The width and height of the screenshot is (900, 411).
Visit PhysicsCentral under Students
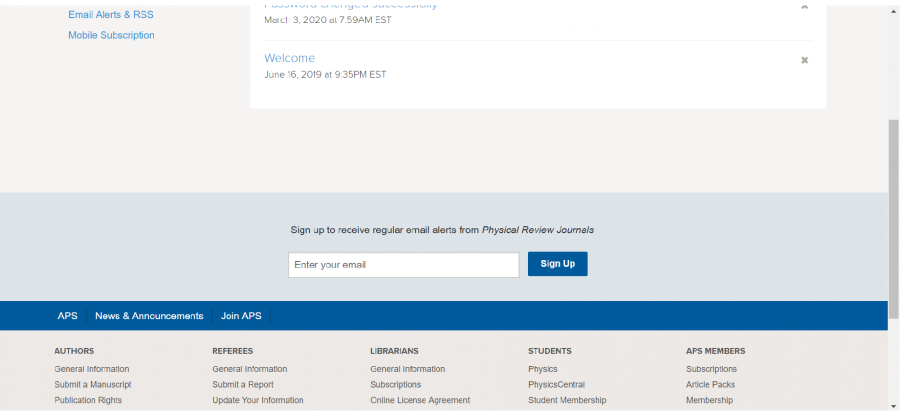click(x=556, y=384)
